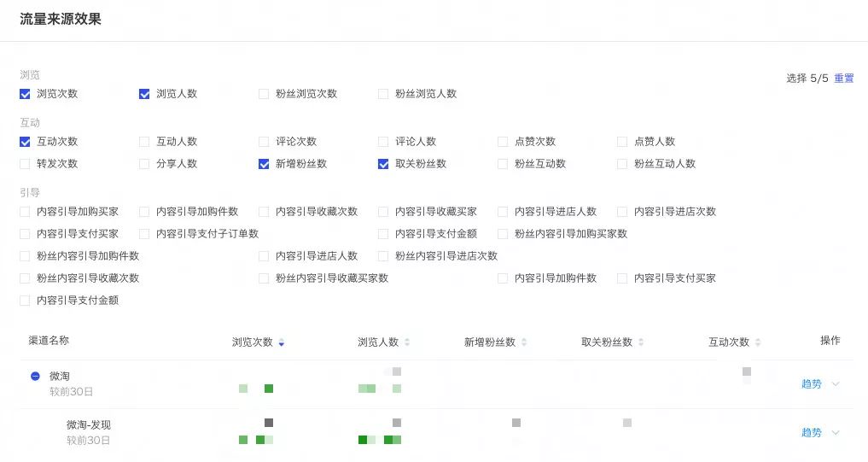Sort by 新增粉丝数 column sort icon
The width and height of the screenshot is (868, 462).
tap(524, 342)
